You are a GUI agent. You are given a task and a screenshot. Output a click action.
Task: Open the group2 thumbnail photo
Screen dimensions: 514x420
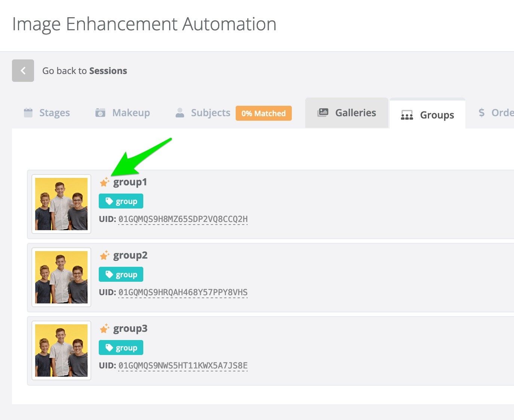pyautogui.click(x=61, y=277)
